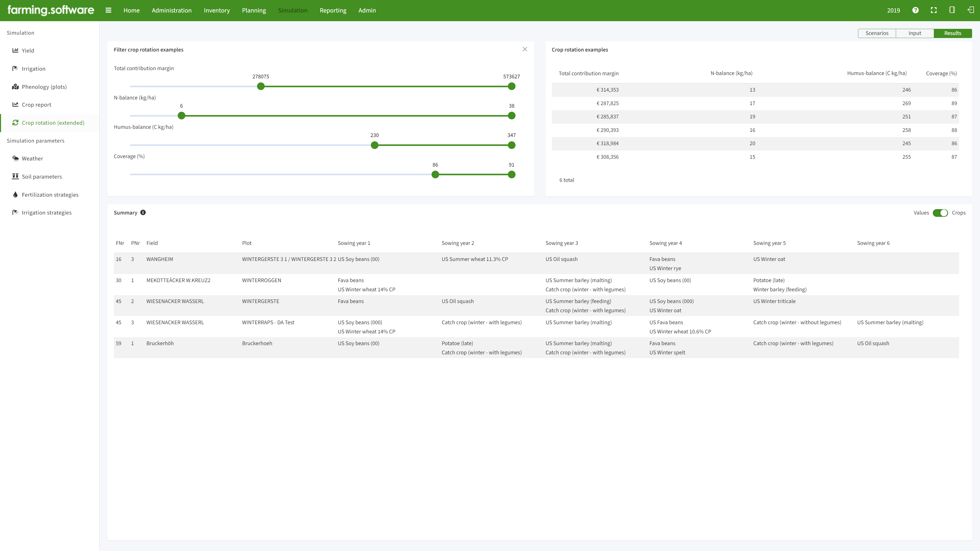Click N-balance slider upper handle at 38

[512, 116]
